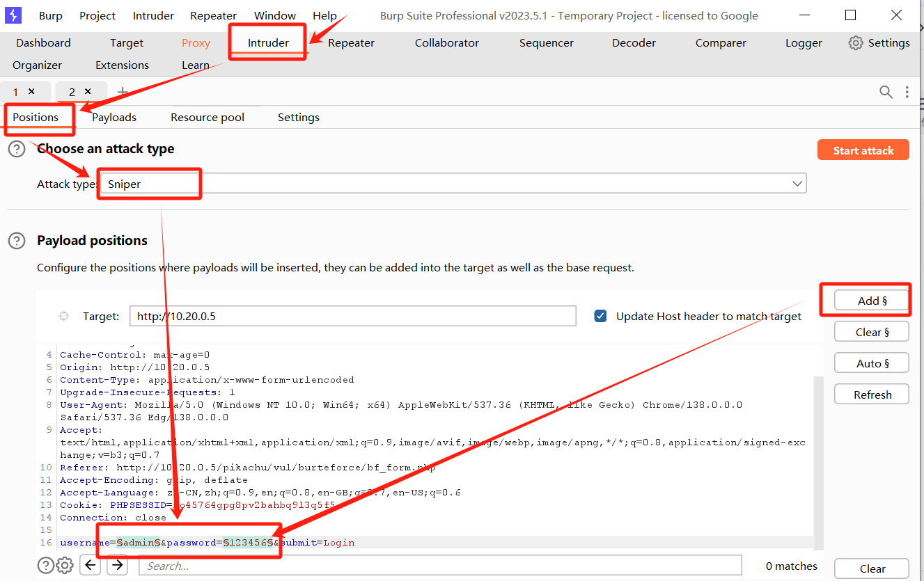Go to the previous search match arrow
The width and height of the screenshot is (924, 581).
(91, 565)
